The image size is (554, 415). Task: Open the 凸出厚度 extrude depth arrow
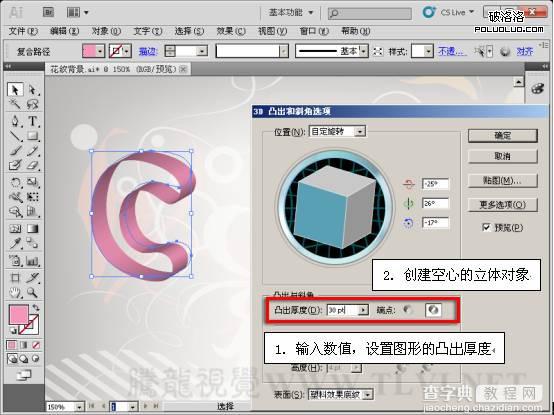(363, 310)
